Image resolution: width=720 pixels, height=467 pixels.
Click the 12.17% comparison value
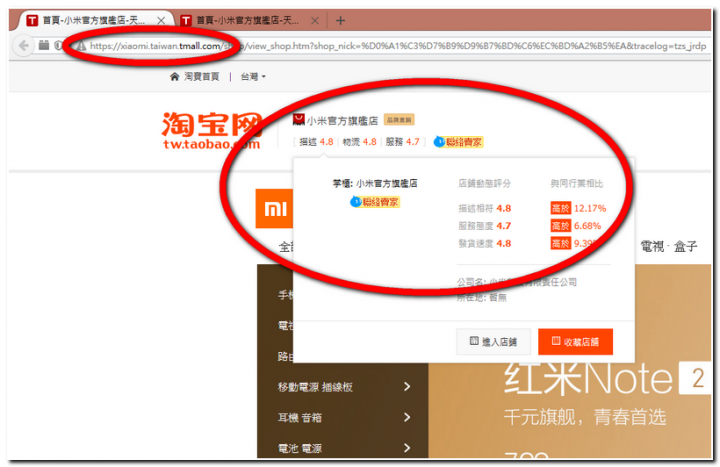coord(590,208)
